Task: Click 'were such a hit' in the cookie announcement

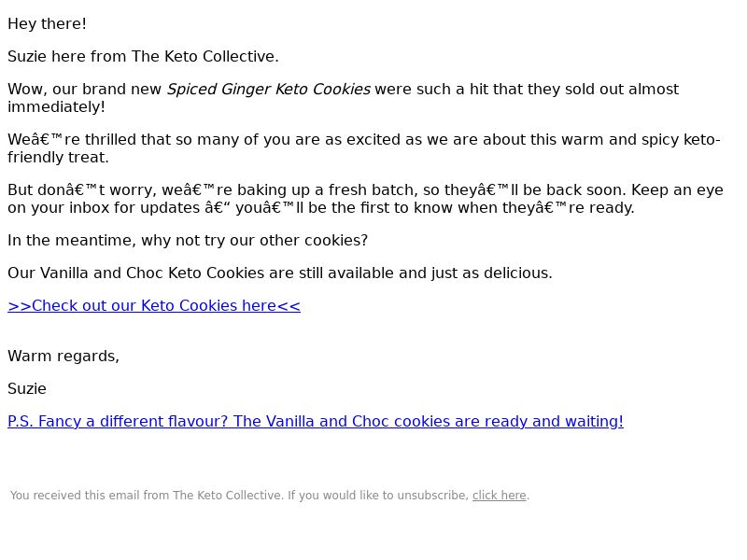Action: 431,90
